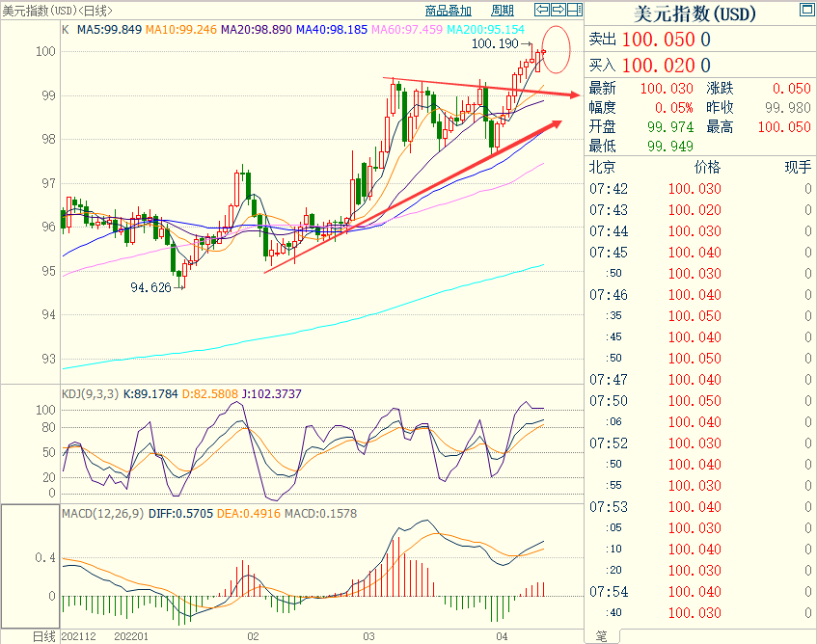This screenshot has height=644, width=817.
Task: Click the 美元指数(USD)<日线> chart title
Action: (x=57, y=11)
